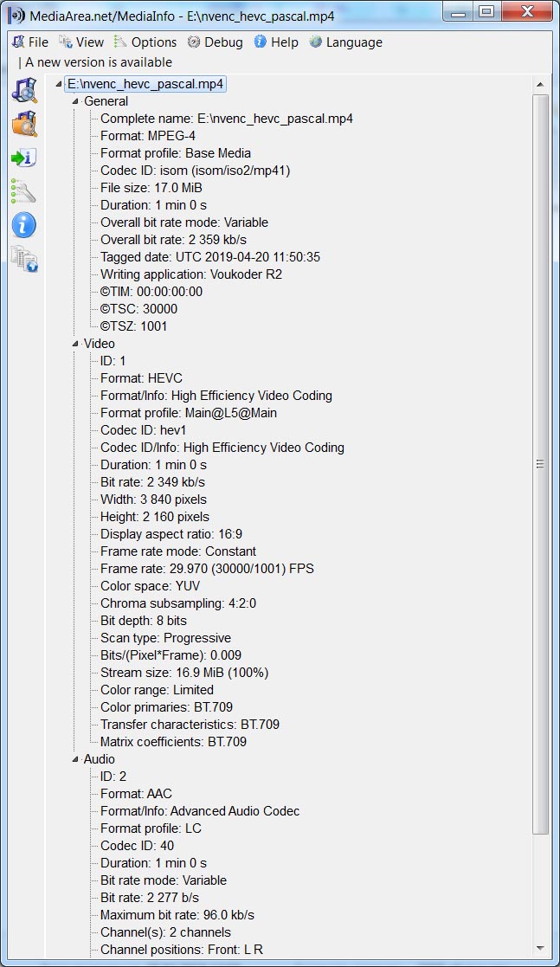Click the scrollbar down arrow
The height and width of the screenshot is (967, 560).
(540, 949)
